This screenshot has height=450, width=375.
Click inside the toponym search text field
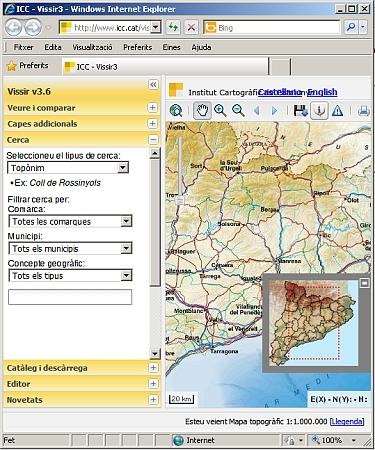tap(70, 297)
